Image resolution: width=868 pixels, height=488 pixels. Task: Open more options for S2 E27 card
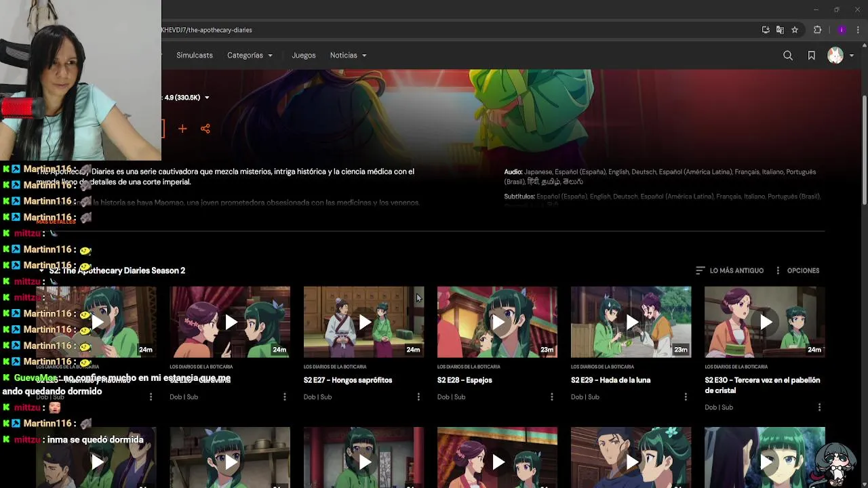coord(418,397)
